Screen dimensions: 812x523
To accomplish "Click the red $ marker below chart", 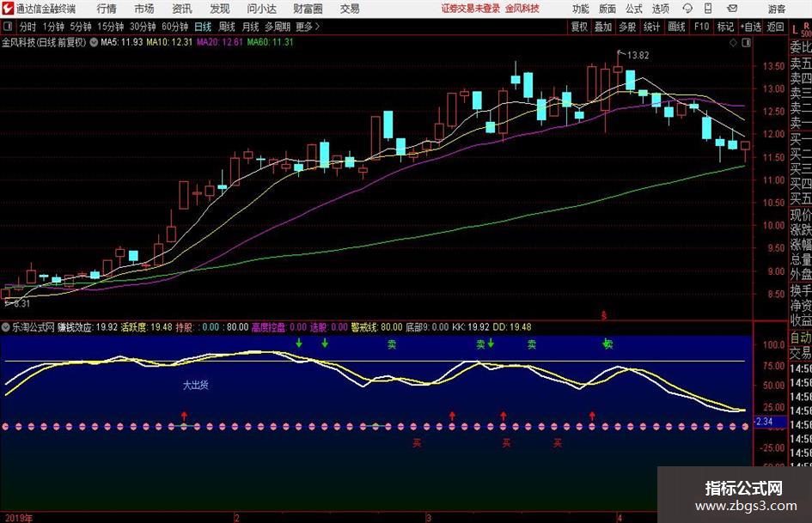I will (x=604, y=315).
